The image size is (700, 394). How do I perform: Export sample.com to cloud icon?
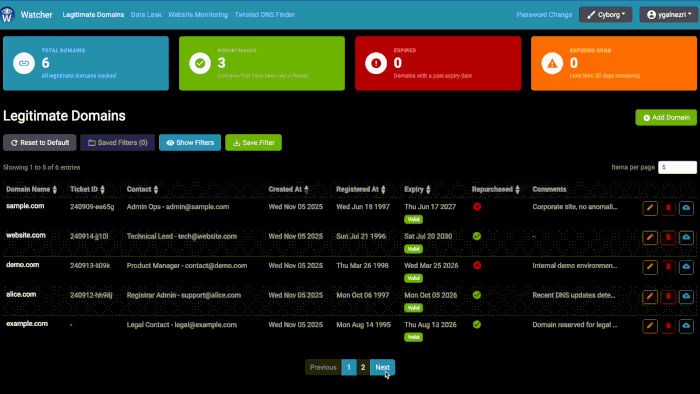click(686, 208)
